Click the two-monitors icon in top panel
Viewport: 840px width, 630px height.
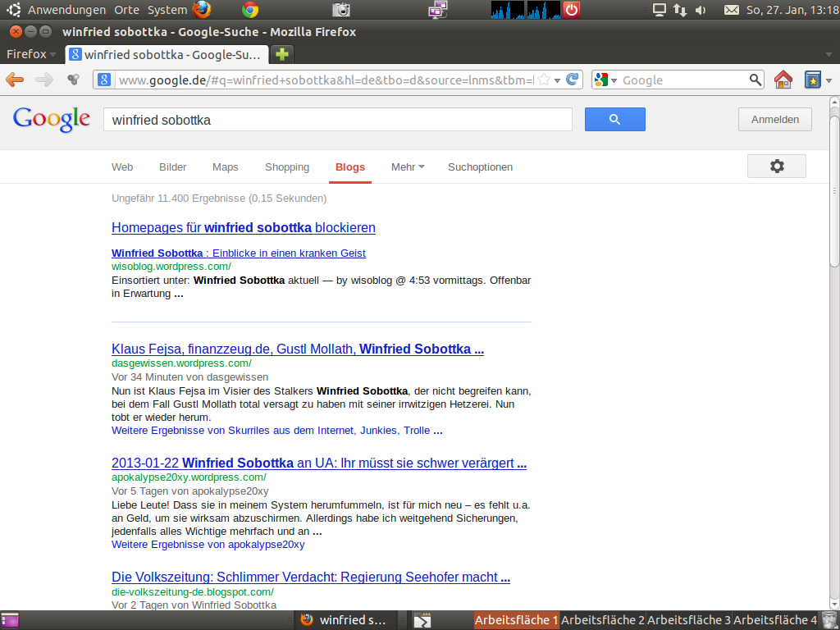pyautogui.click(x=438, y=10)
